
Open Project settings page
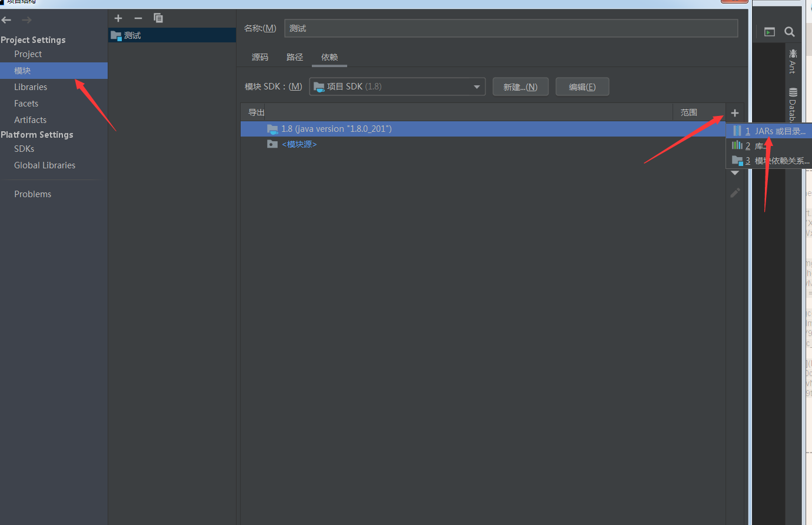coord(28,54)
